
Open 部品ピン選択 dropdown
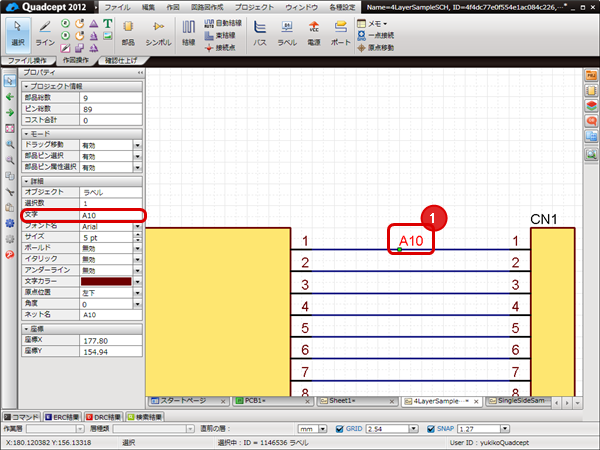[x=137, y=157]
